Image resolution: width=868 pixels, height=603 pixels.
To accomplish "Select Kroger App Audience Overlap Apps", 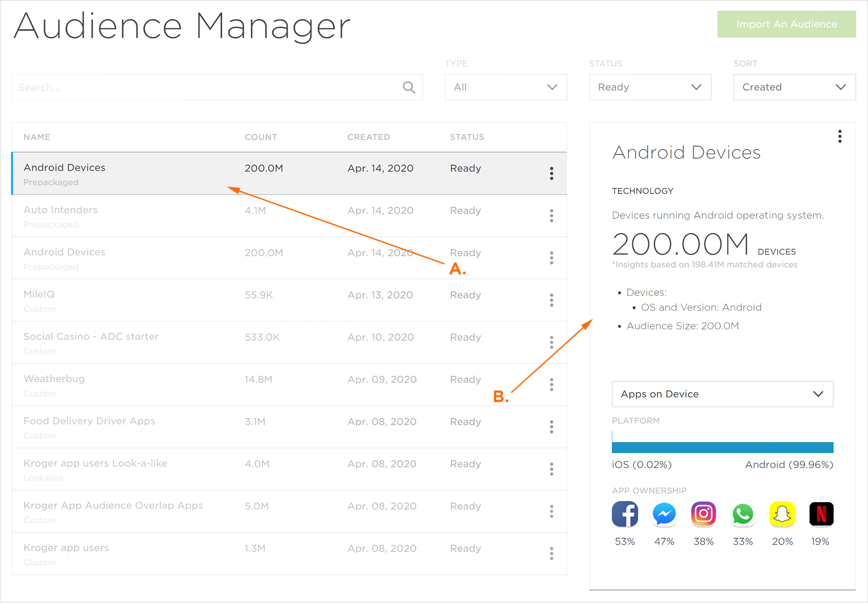I will click(289, 511).
